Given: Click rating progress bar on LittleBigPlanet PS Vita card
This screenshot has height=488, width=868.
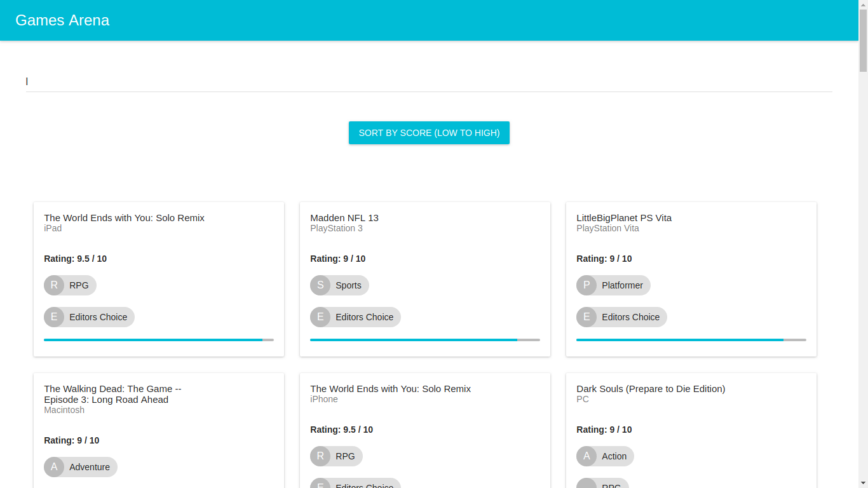Looking at the screenshot, I should (691, 340).
